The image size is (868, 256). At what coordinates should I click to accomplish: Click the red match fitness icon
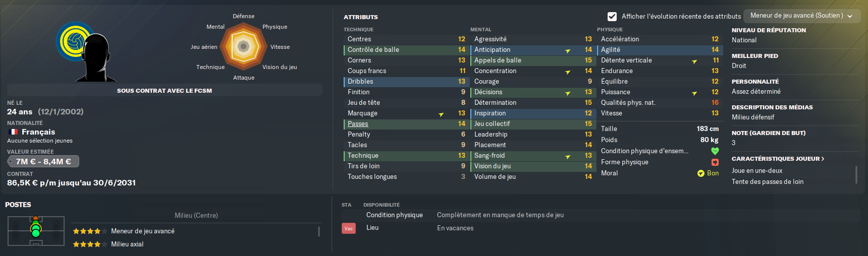(x=715, y=162)
